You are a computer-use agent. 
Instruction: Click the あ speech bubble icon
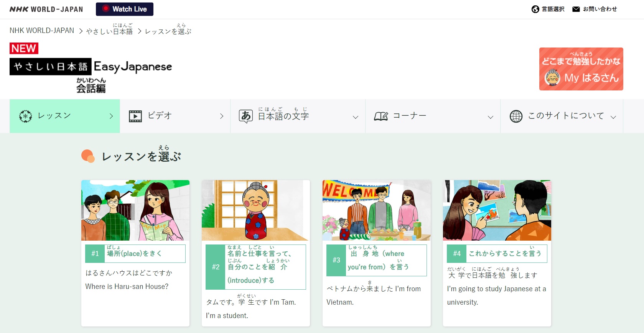[246, 116]
